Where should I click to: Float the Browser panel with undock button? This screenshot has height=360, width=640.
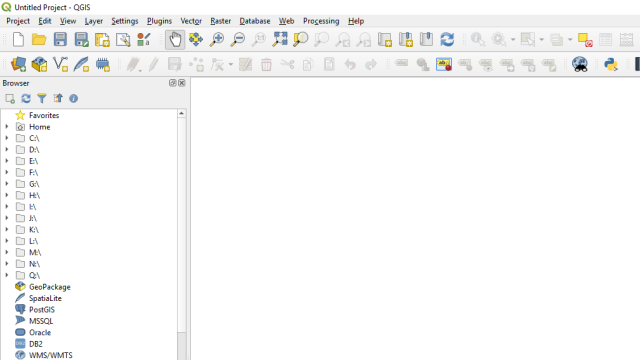coord(173,83)
